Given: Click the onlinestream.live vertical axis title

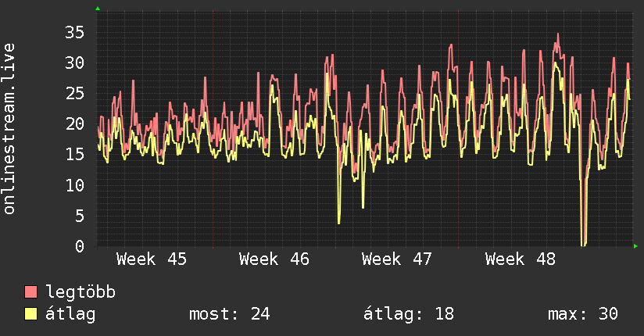Looking at the screenshot, I should [9, 129].
